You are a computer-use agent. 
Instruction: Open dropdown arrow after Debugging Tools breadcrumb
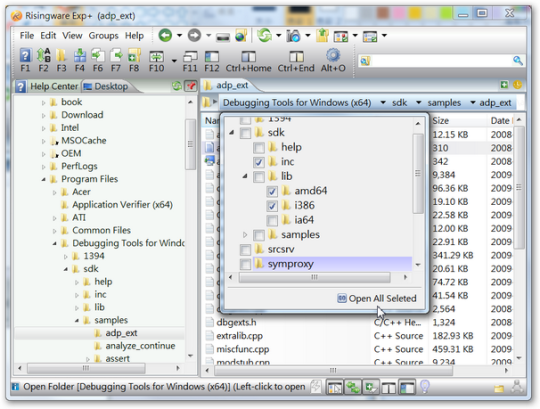383,103
